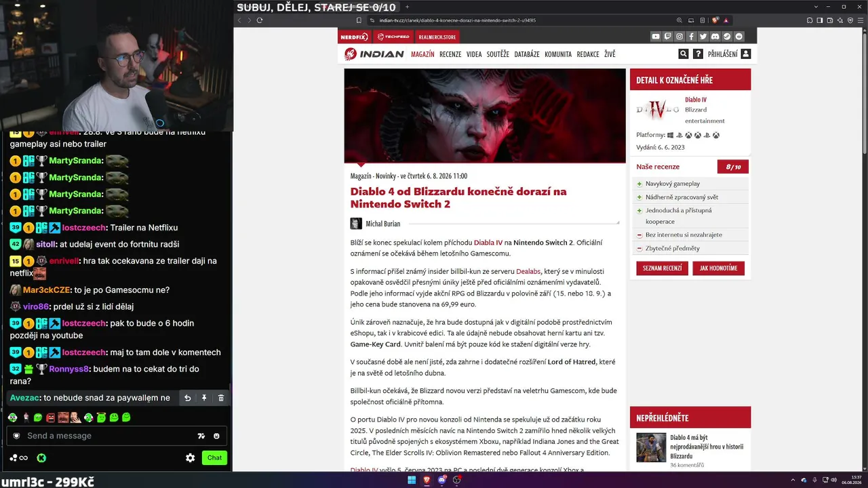Toggle the browser sidebar panel
This screenshot has width=868, height=488.
click(820, 20)
